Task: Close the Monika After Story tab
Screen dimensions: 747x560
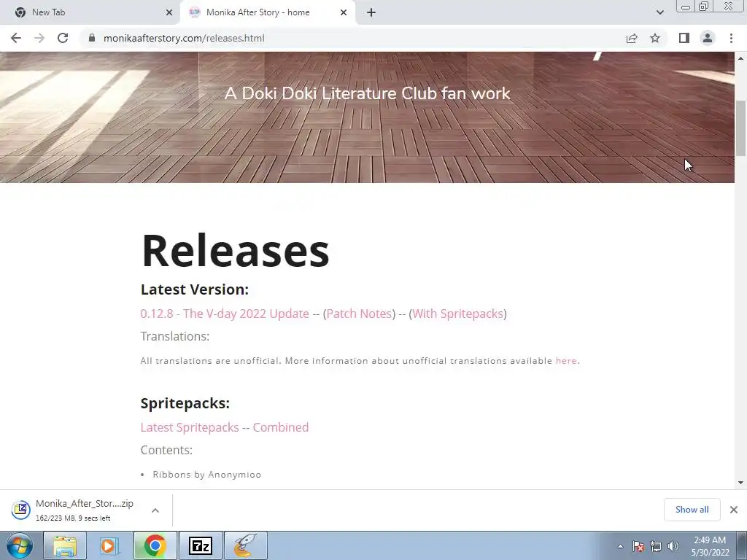Action: tap(344, 12)
